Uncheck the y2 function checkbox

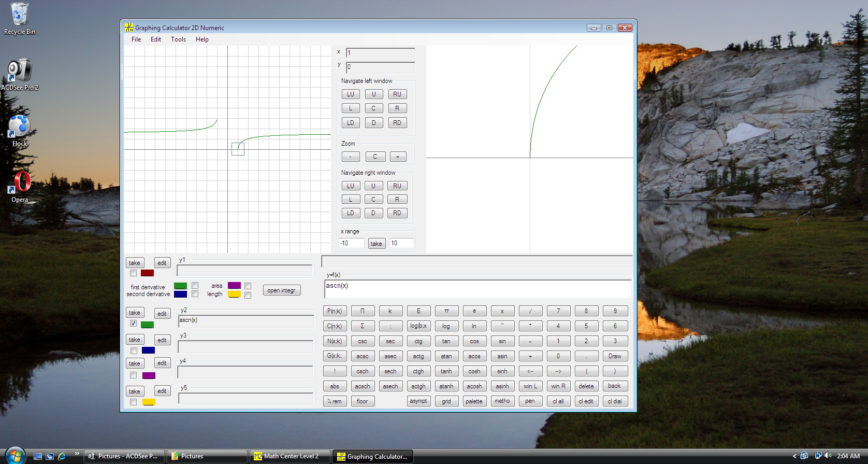coord(134,323)
